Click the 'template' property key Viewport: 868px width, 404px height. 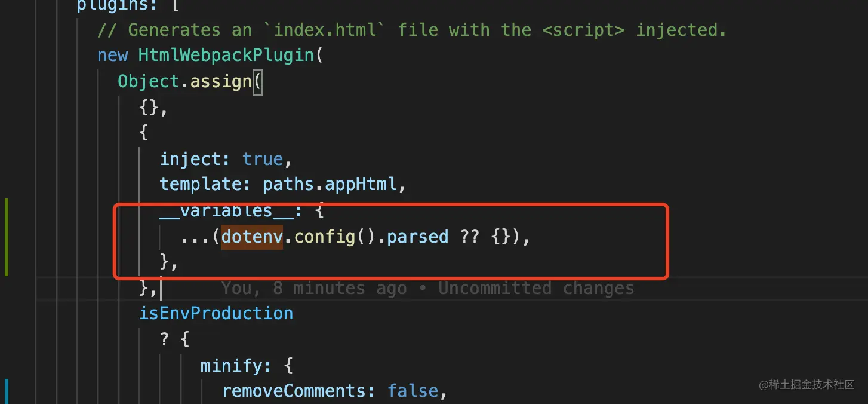pos(201,184)
